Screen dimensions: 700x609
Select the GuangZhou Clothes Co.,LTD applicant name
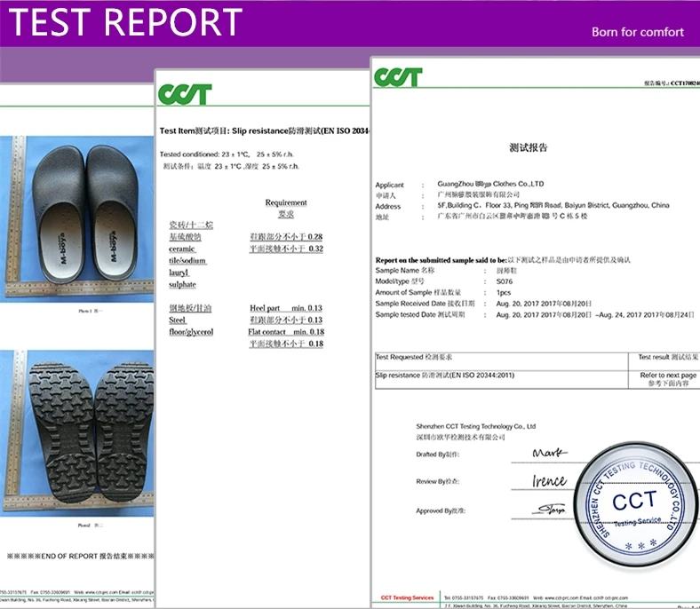pyautogui.click(x=490, y=184)
